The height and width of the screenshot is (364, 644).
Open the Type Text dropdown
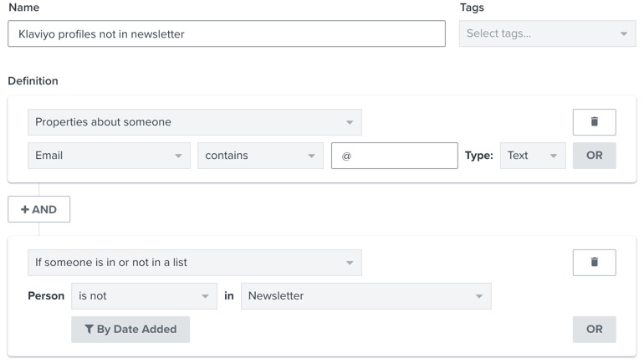pyautogui.click(x=532, y=156)
